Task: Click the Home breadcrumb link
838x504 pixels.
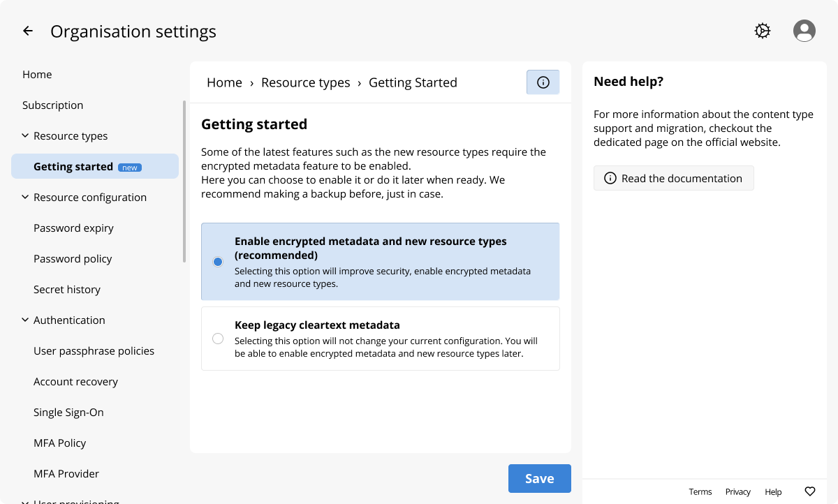Action: coord(224,82)
